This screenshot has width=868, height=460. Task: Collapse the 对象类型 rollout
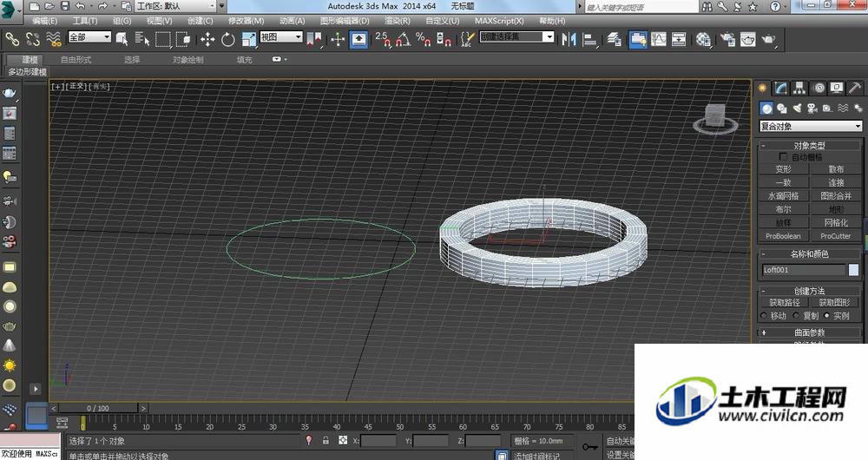[809, 146]
